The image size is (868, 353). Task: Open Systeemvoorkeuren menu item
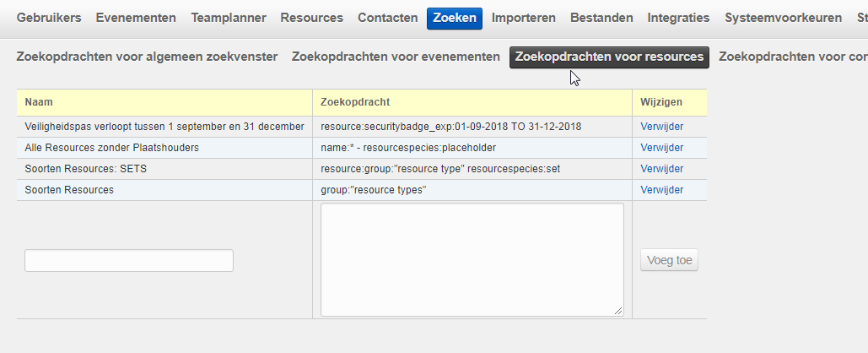tap(783, 18)
